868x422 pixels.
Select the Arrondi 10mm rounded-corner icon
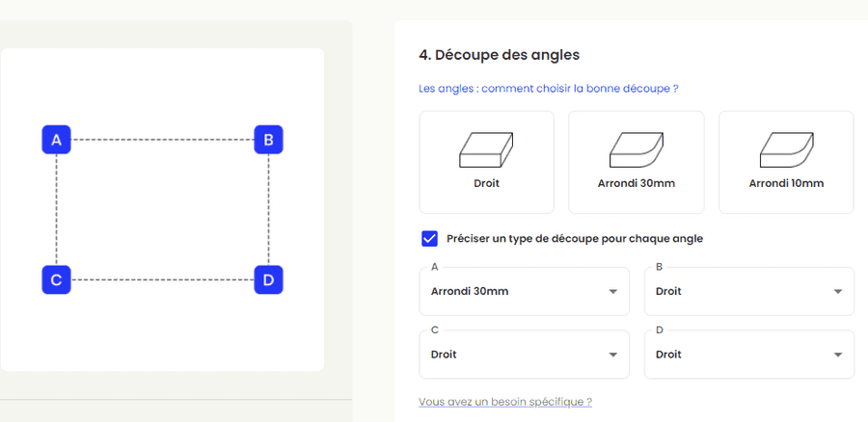click(x=786, y=149)
